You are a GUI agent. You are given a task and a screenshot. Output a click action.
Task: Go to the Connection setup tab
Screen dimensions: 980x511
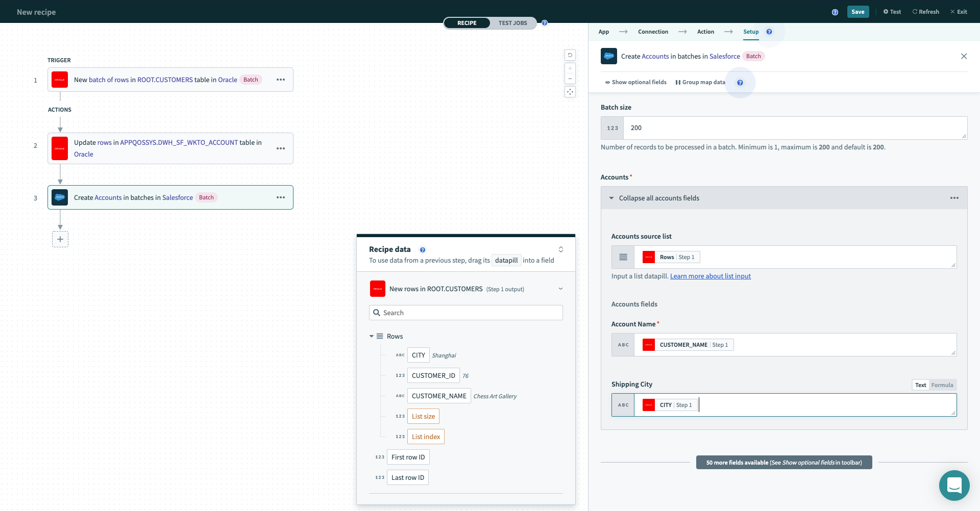point(653,32)
